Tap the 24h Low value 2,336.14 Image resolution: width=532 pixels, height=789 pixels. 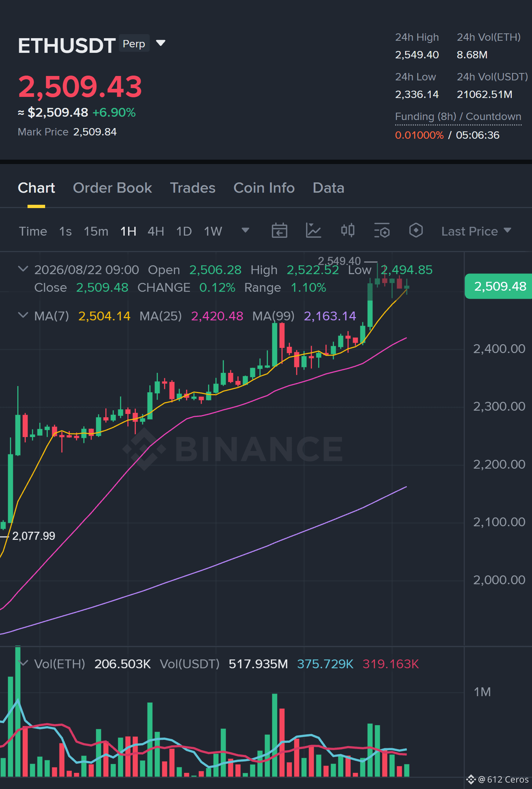click(417, 94)
